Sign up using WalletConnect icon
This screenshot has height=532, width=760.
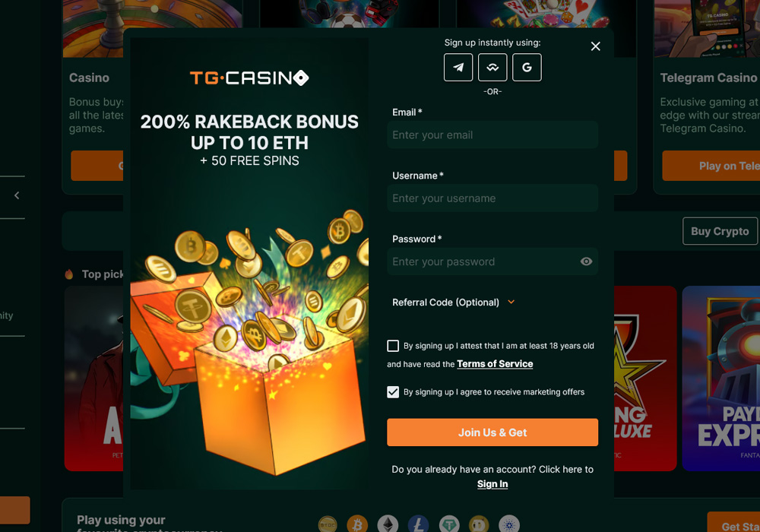pyautogui.click(x=492, y=68)
